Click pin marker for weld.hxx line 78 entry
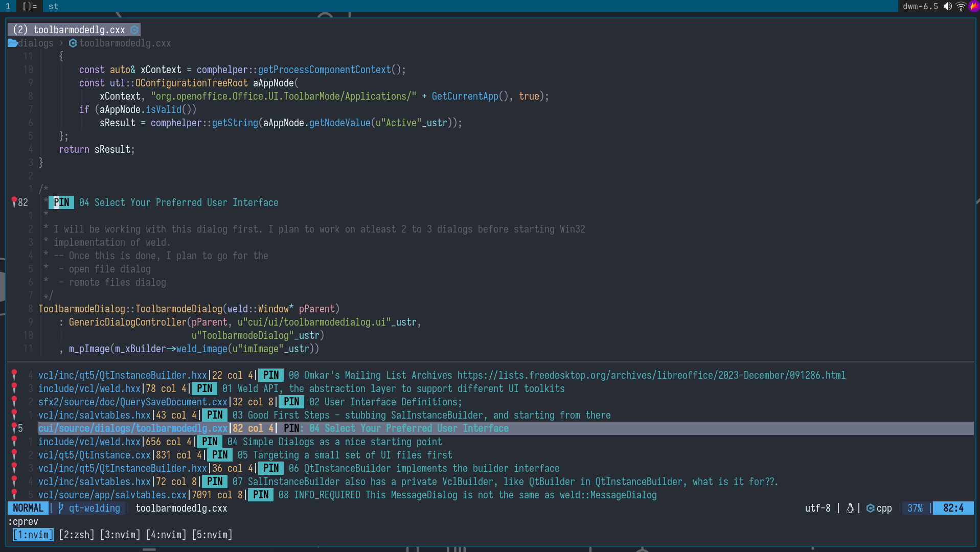 pyautogui.click(x=14, y=388)
